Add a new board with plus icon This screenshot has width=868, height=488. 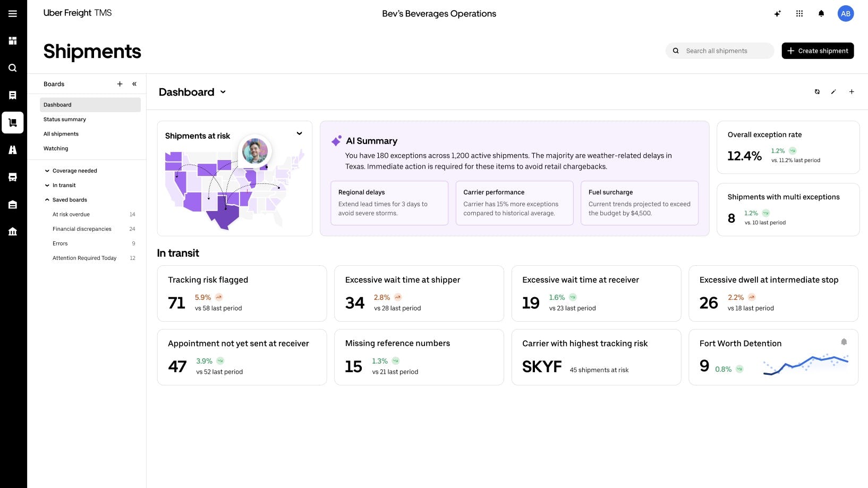click(x=120, y=84)
